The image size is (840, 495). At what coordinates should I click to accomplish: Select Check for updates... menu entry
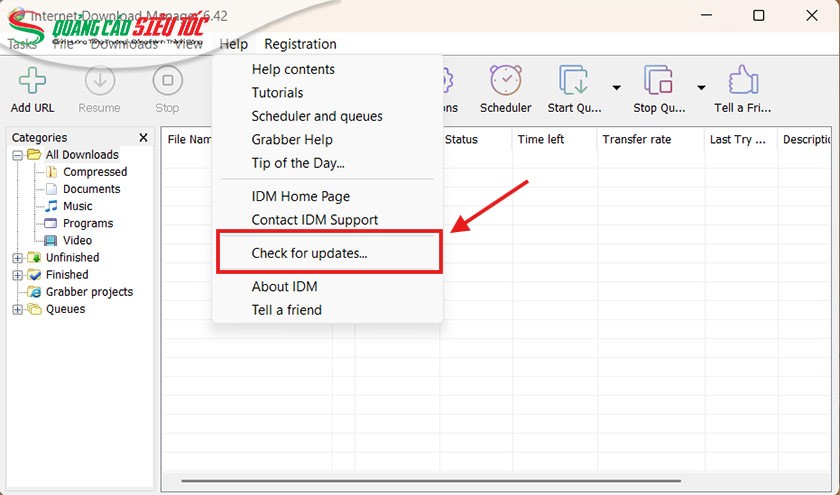pos(309,253)
